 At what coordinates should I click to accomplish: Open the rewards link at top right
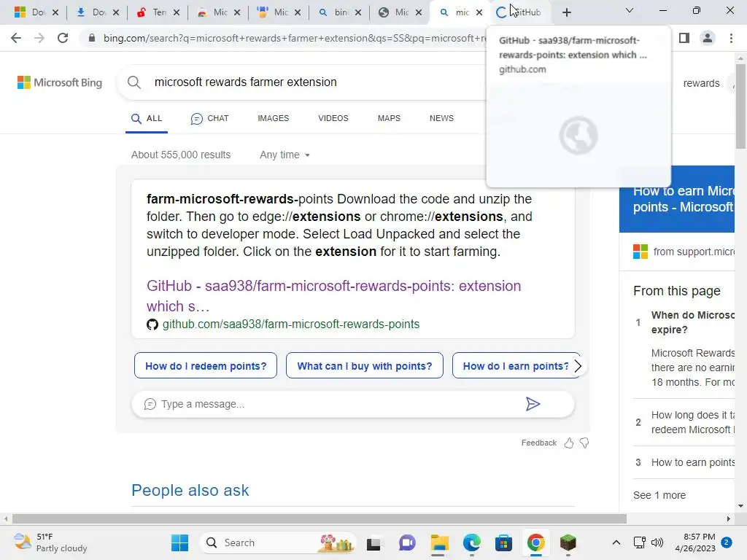click(701, 83)
